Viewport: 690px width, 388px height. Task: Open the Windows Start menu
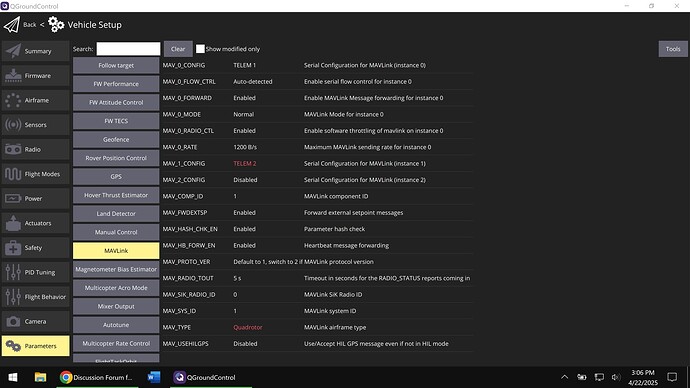[x=13, y=377]
